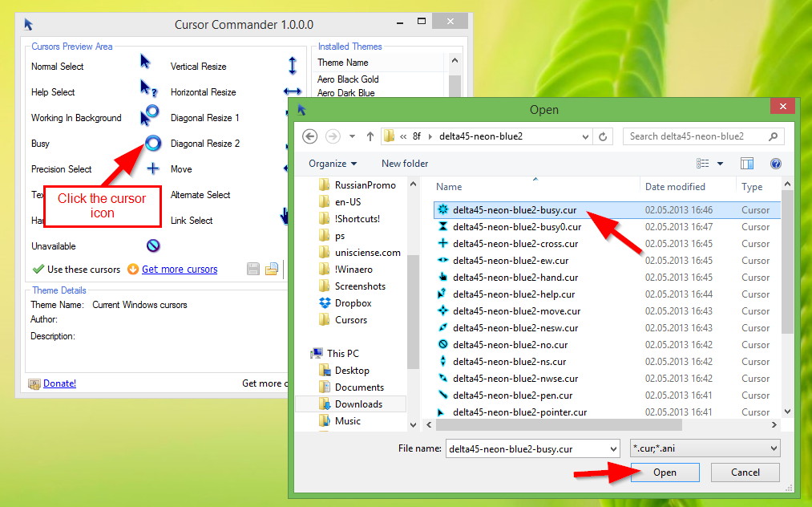
Task: Click the file list horizontal scrollbar
Action: (559, 424)
